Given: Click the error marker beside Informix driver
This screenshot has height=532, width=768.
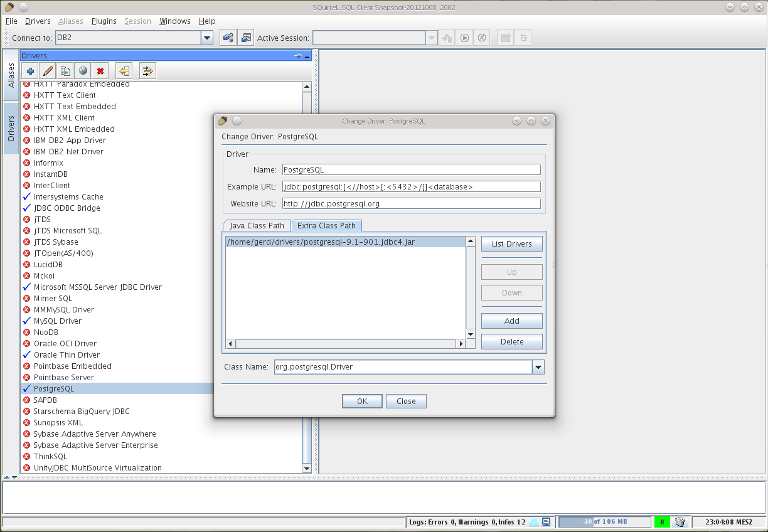Looking at the screenshot, I should (26, 162).
